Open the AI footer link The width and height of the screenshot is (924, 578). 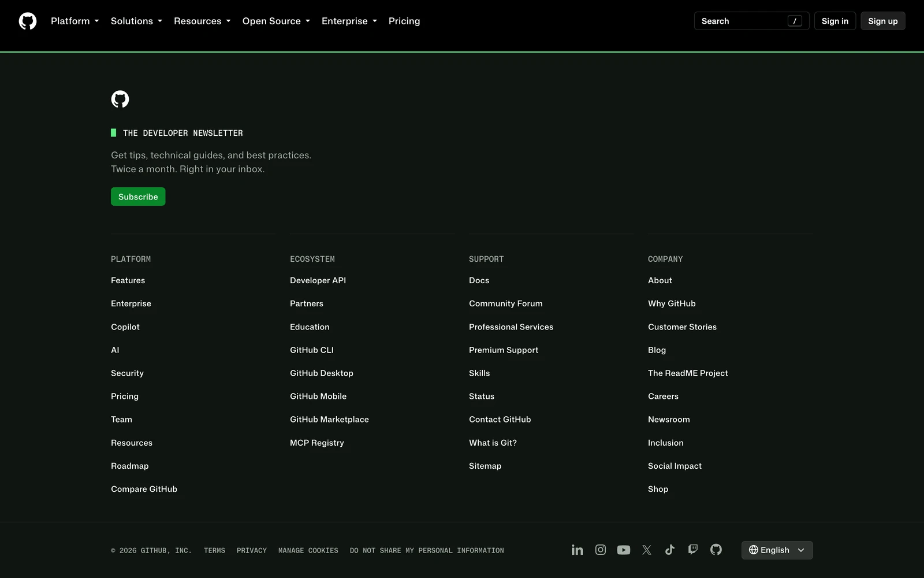click(x=115, y=350)
